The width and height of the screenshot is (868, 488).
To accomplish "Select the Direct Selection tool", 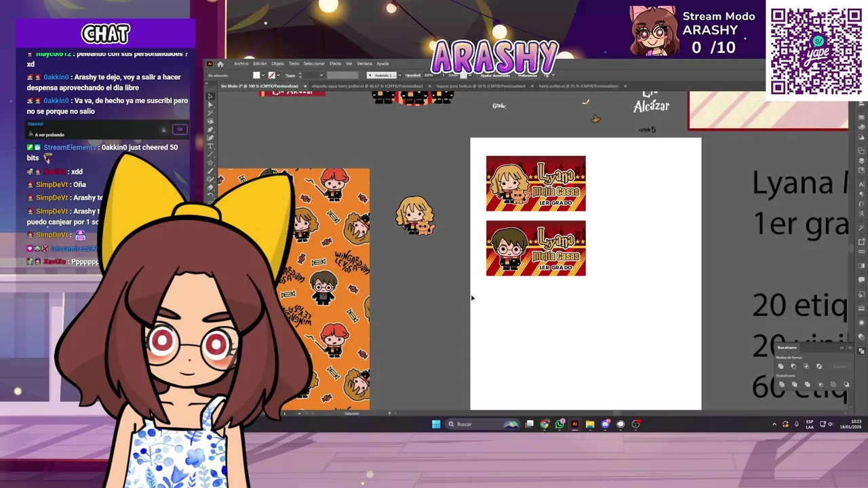I will (210, 104).
